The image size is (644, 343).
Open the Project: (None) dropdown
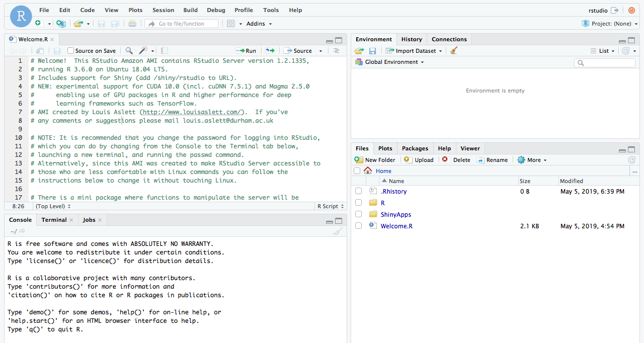tap(610, 24)
